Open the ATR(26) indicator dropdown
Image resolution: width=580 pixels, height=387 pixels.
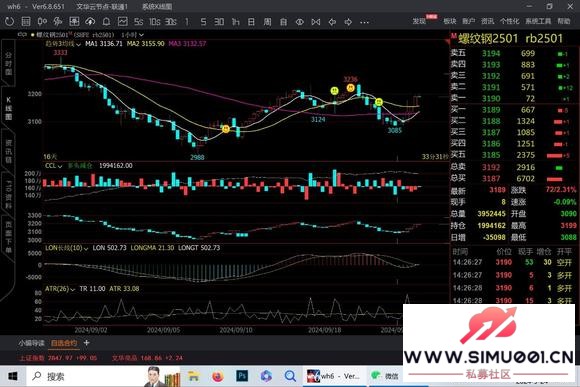pos(60,289)
